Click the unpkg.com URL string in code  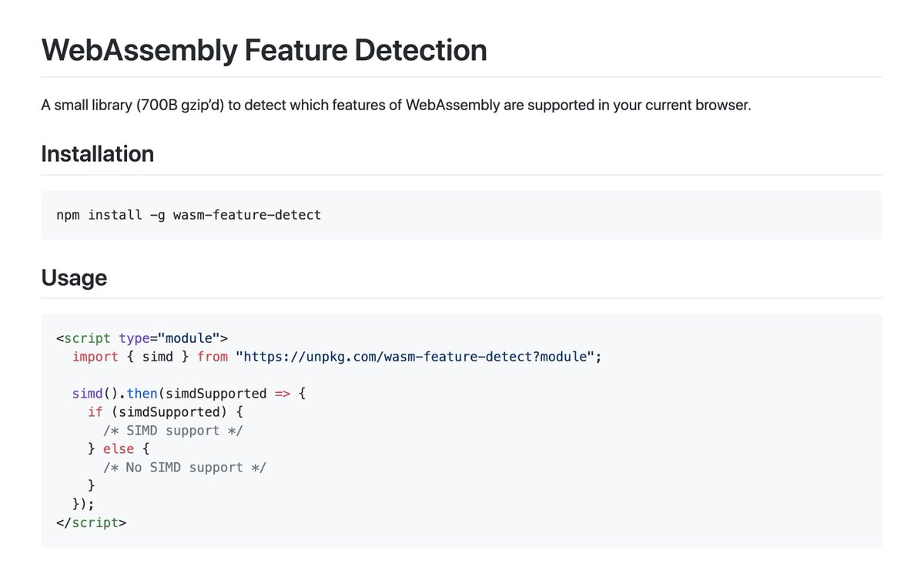(x=417, y=357)
